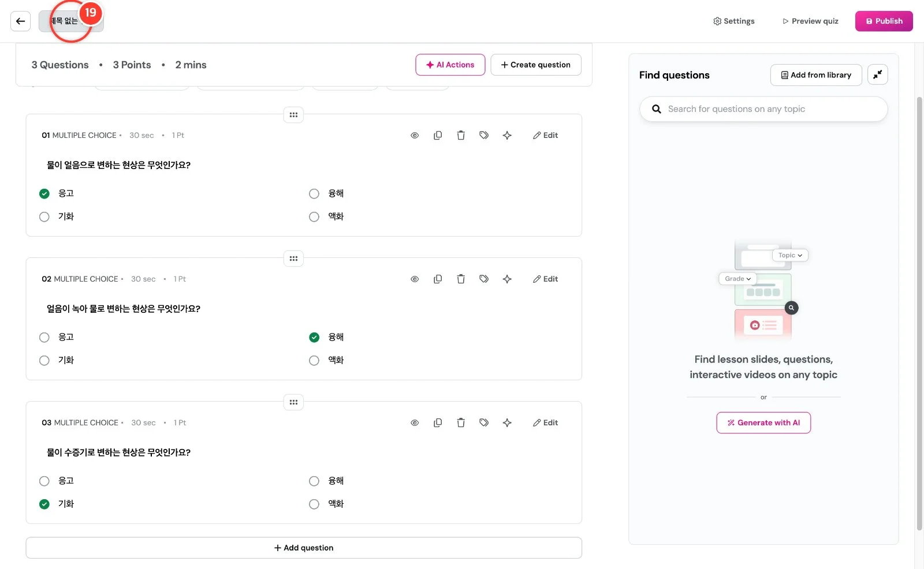Click the Add question bar
This screenshot has height=569, width=924.
tap(304, 548)
